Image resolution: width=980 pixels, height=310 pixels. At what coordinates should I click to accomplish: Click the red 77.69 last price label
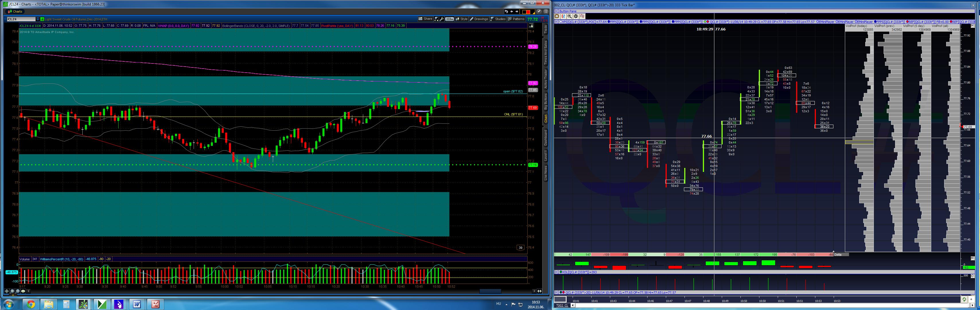pos(533,108)
